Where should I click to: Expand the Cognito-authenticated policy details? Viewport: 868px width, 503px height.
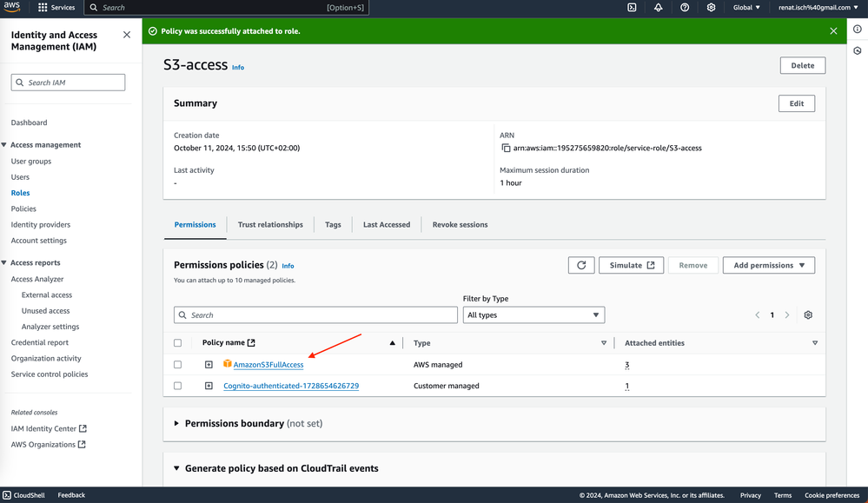tap(209, 386)
